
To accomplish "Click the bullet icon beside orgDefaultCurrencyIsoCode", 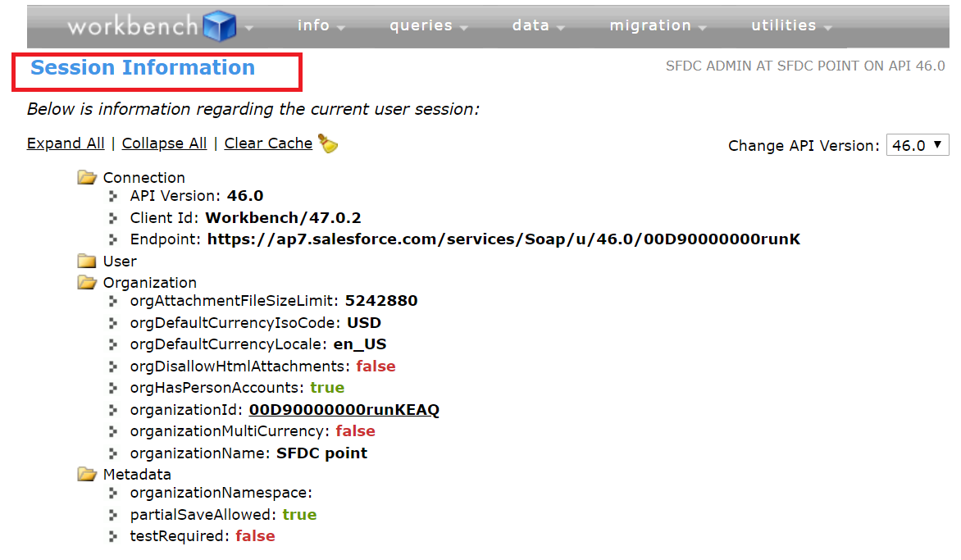I will point(113,323).
